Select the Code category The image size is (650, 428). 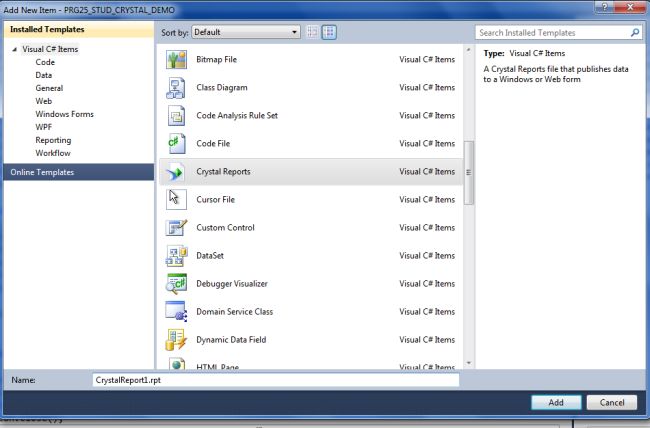pos(45,62)
